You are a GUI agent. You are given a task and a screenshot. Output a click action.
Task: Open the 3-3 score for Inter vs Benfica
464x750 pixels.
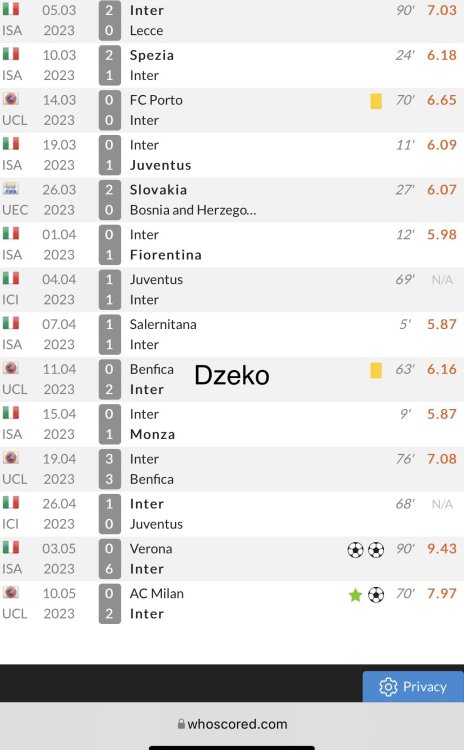[x=110, y=469]
